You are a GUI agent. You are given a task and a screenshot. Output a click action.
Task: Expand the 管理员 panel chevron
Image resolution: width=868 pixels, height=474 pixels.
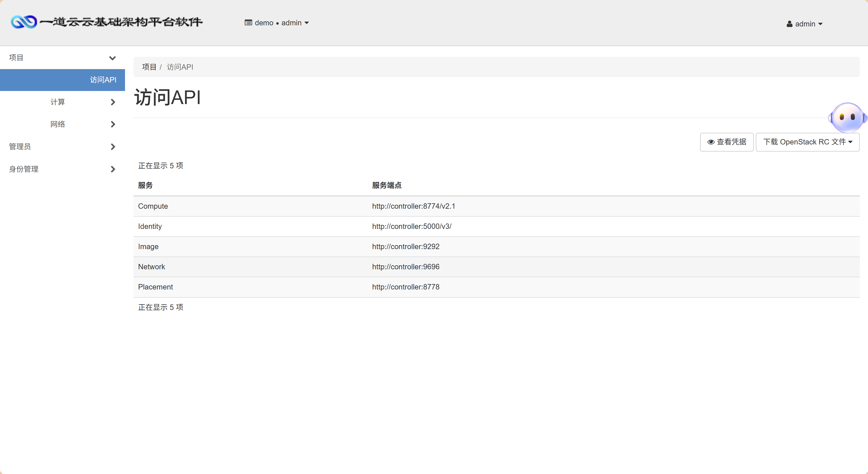[x=113, y=146]
